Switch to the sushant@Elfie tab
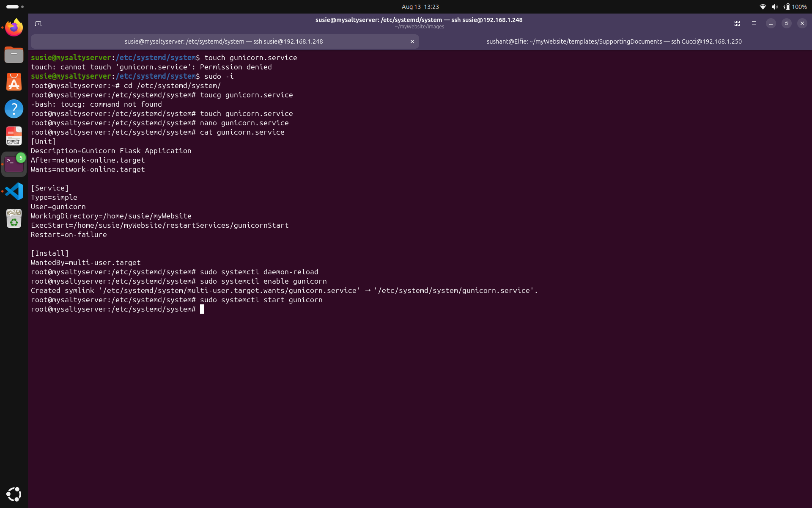This screenshot has height=508, width=812. (614, 41)
